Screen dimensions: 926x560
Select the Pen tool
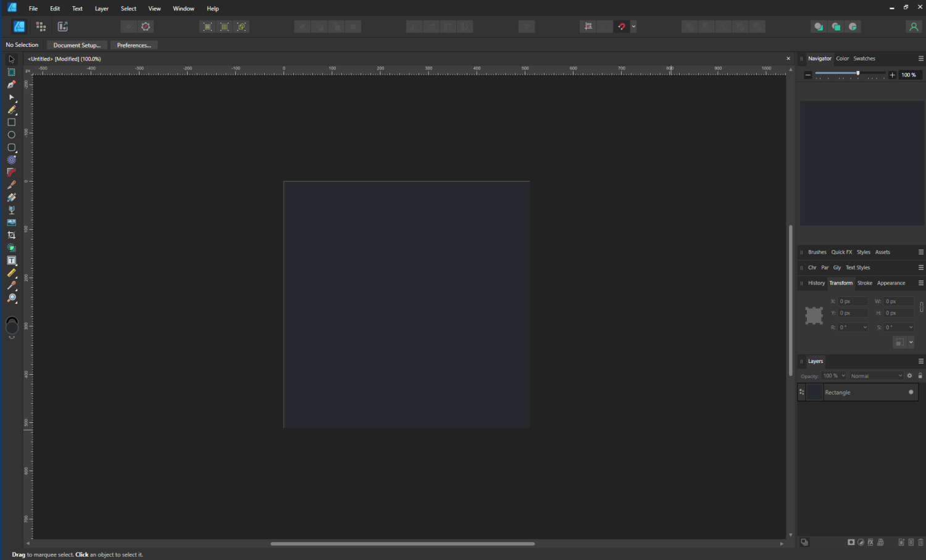tap(11, 84)
